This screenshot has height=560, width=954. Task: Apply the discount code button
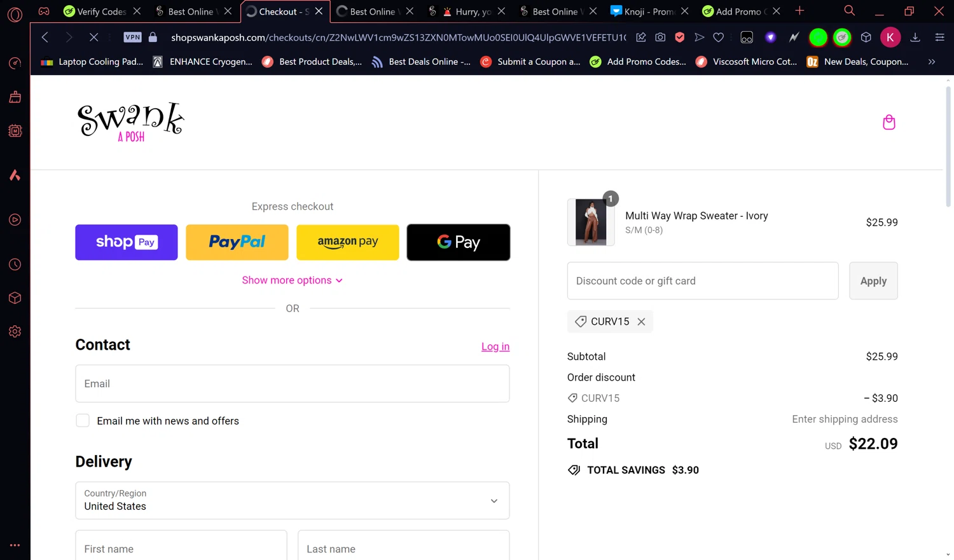pyautogui.click(x=873, y=281)
